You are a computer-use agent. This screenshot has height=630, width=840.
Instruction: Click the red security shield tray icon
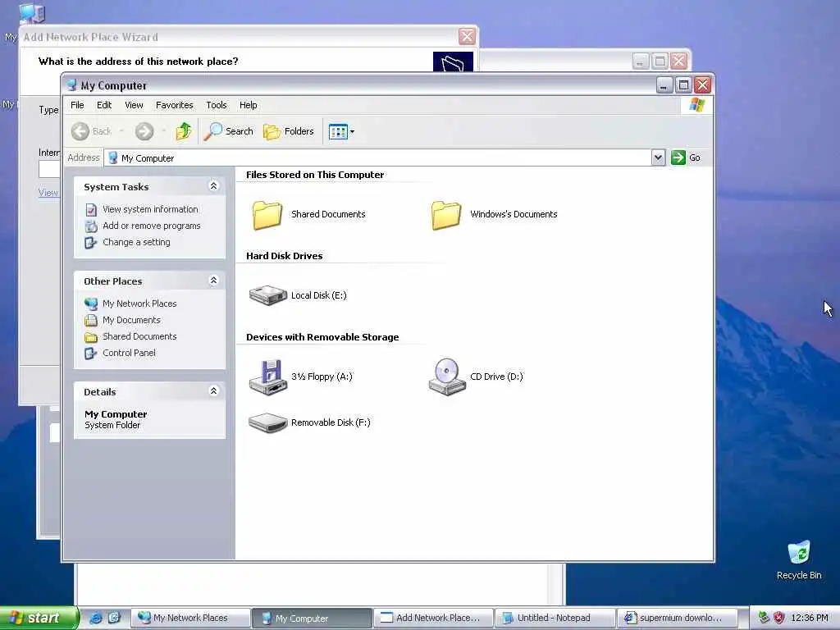click(x=779, y=618)
